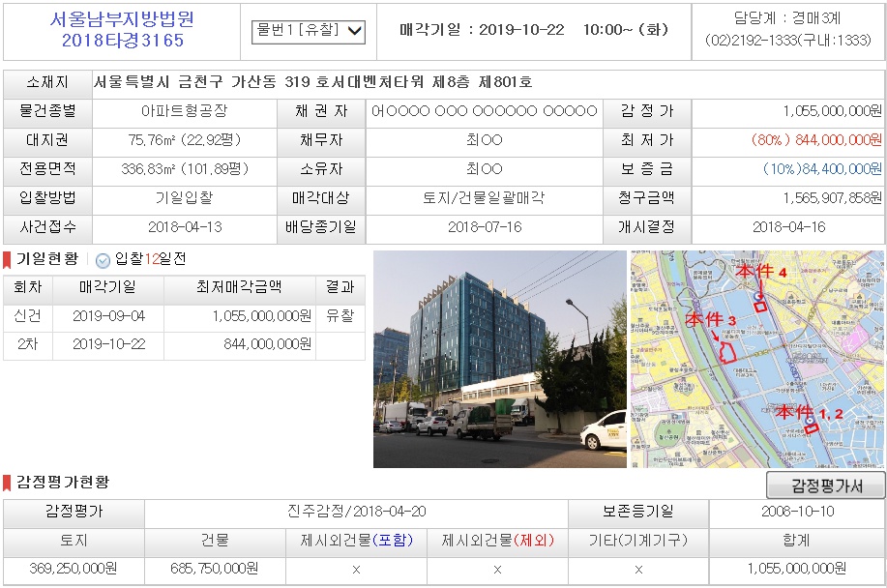Select address text 서울특별시 금천구 가산동 319

point(202,82)
